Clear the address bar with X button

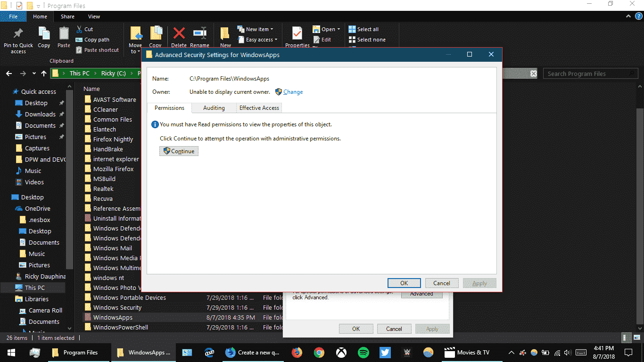[x=533, y=74]
